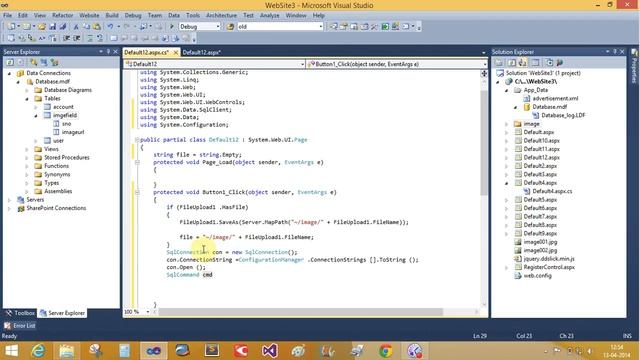Click the Open File folder icon
Screen dimensions: 640x360
pyautogui.click(x=42, y=27)
